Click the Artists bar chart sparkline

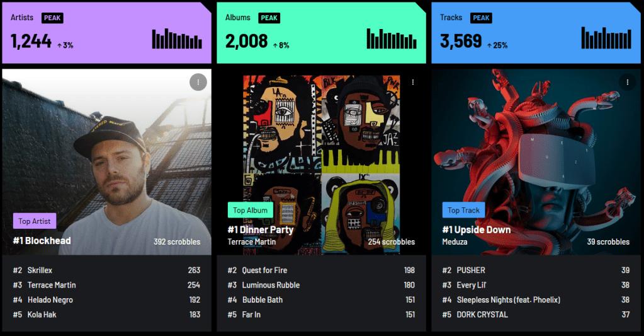(177, 38)
